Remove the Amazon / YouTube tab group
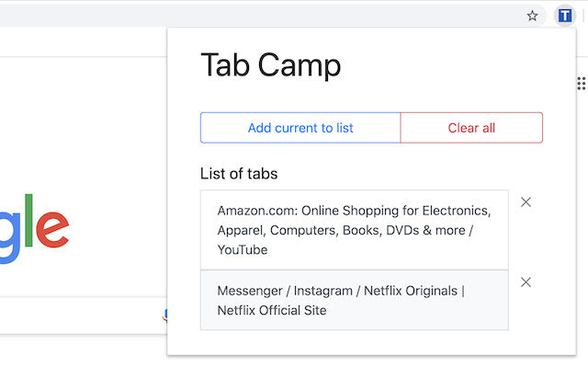The image size is (588, 368). tap(526, 202)
